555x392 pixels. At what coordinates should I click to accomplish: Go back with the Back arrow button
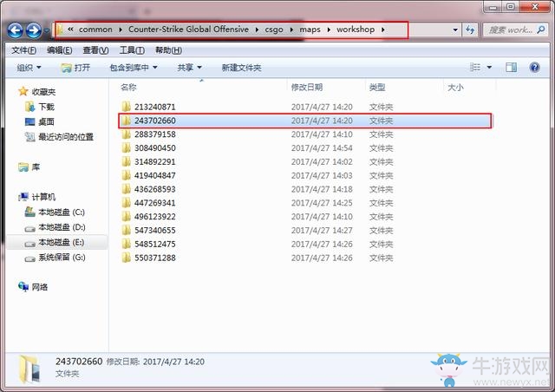click(x=15, y=30)
